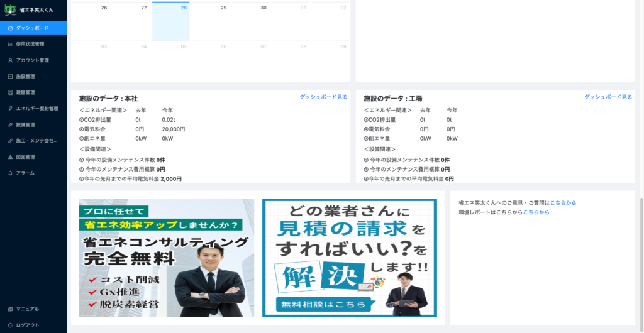Click こちらから link for ご意見・ご質問
This screenshot has width=644, height=333.
(563, 203)
